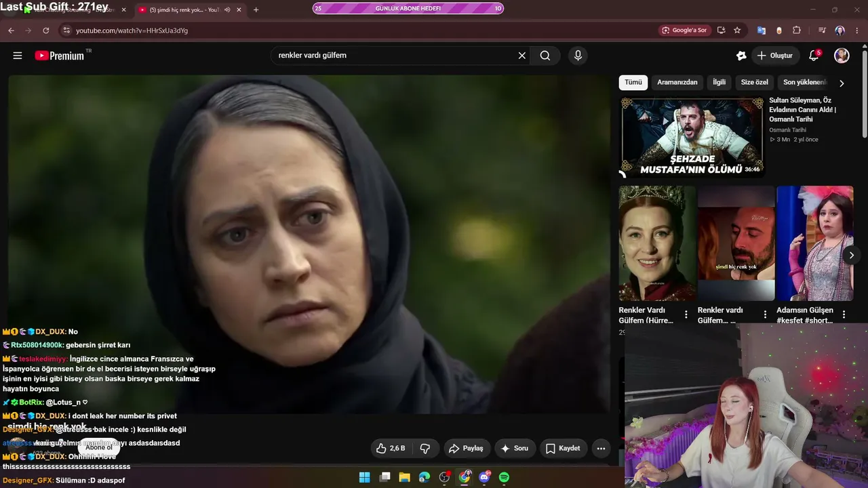Open the YouTube account avatar menu
The height and width of the screenshot is (488, 868).
pyautogui.click(x=842, y=56)
